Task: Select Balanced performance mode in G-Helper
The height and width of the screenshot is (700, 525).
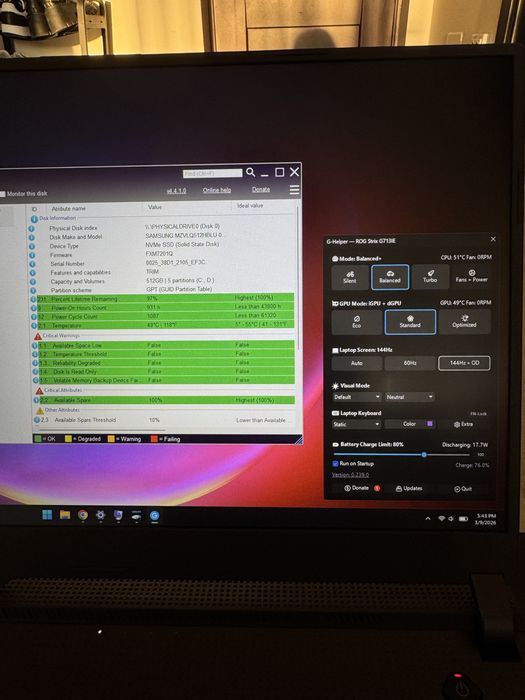Action: pos(390,277)
